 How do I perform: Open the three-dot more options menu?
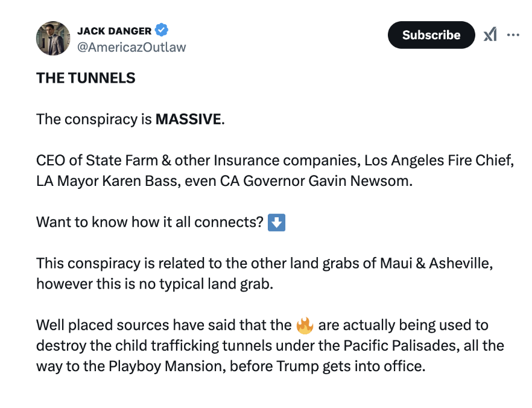pos(513,34)
